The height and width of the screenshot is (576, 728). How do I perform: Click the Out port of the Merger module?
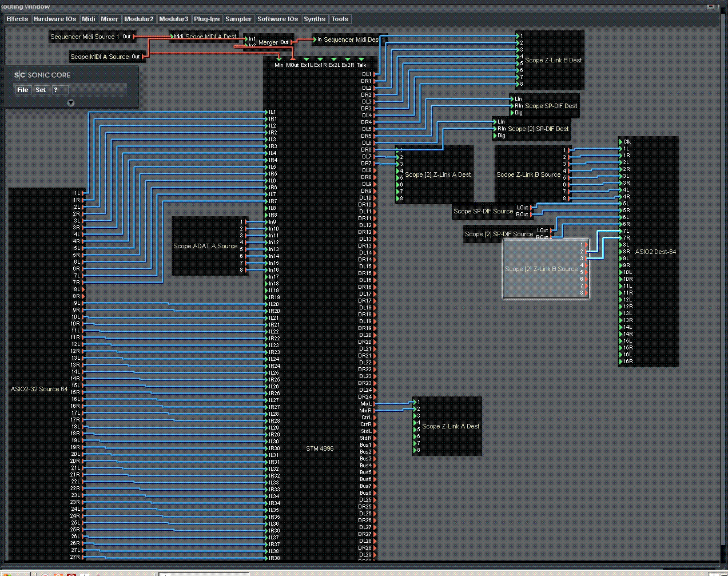pyautogui.click(x=292, y=42)
